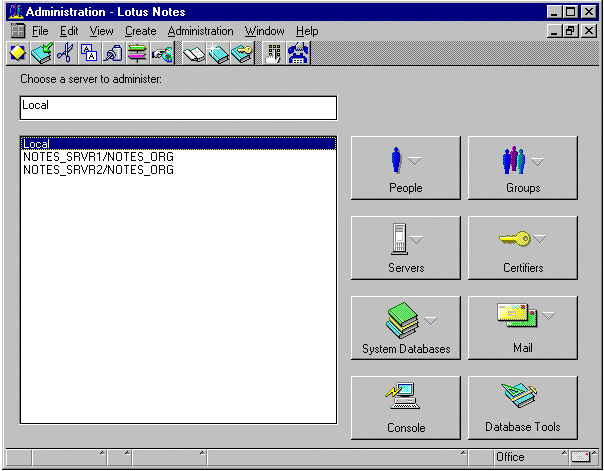Click the signpost toolbar icon
Image resolution: width=604 pixels, height=471 pixels.
pos(138,54)
